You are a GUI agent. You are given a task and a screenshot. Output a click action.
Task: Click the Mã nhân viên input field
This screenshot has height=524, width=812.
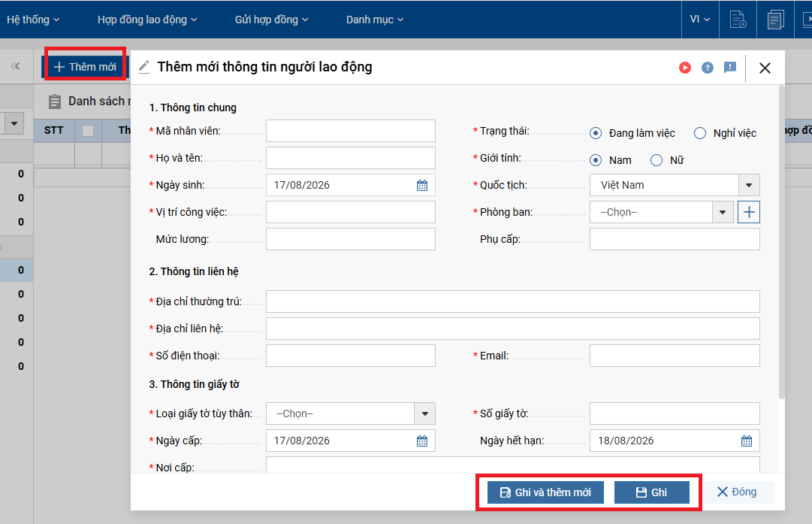click(x=351, y=131)
